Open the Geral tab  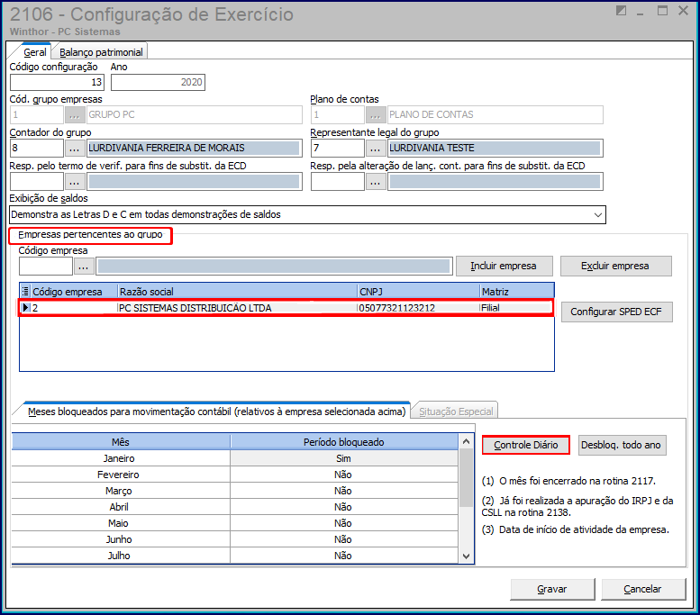coord(34,52)
